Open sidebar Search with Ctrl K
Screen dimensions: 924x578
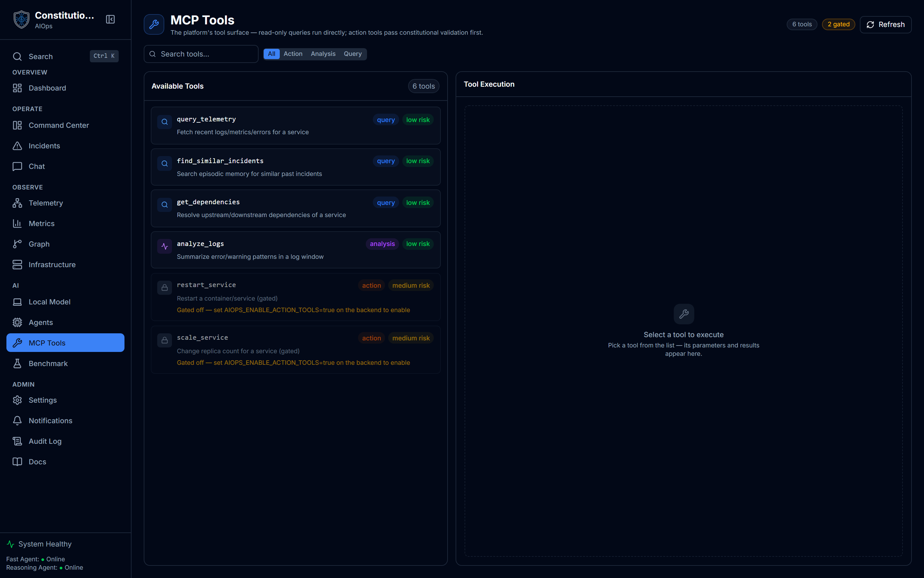[65, 56]
